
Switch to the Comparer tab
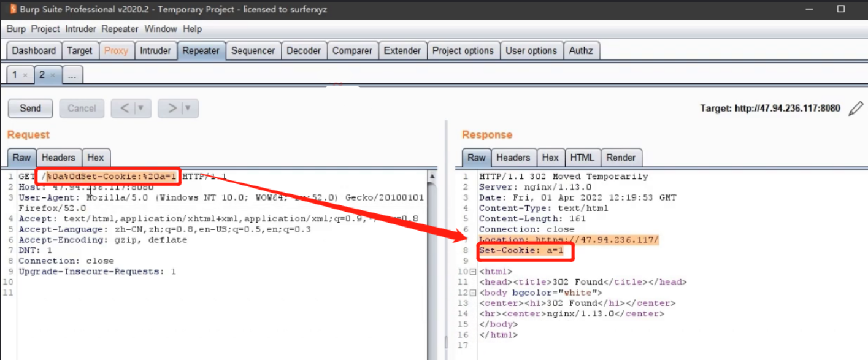point(352,51)
